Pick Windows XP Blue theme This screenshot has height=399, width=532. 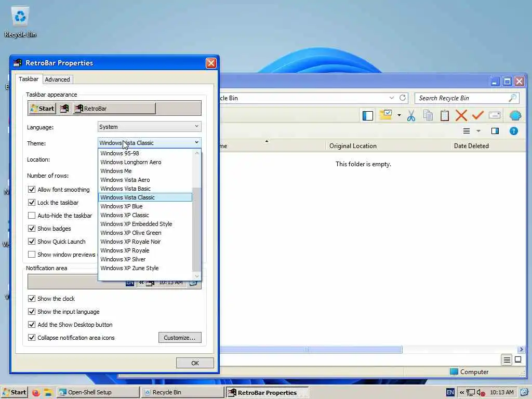tap(145, 206)
